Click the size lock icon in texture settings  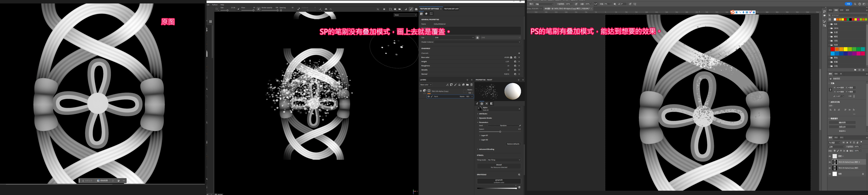(477, 37)
